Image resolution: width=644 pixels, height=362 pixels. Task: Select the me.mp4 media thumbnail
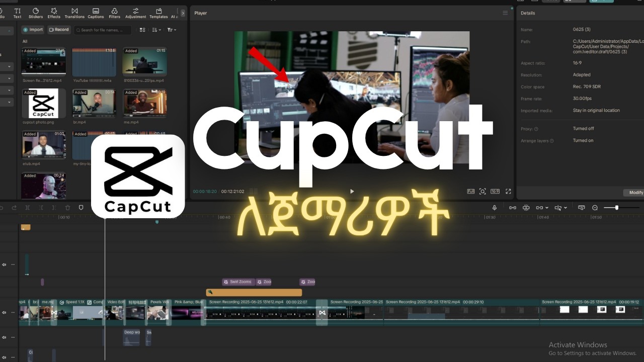pos(144,103)
